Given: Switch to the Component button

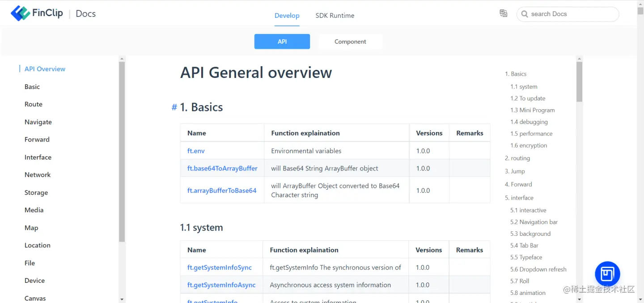Looking at the screenshot, I should point(350,42).
